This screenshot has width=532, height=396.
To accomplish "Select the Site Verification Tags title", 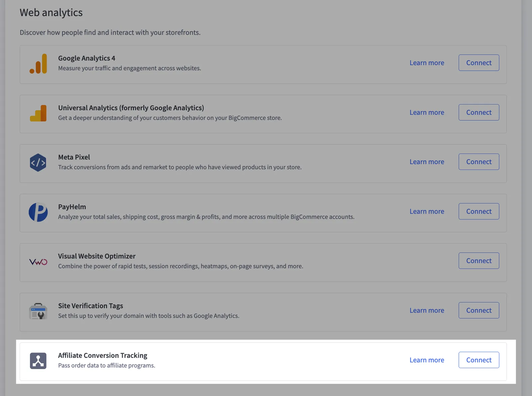I will (90, 306).
